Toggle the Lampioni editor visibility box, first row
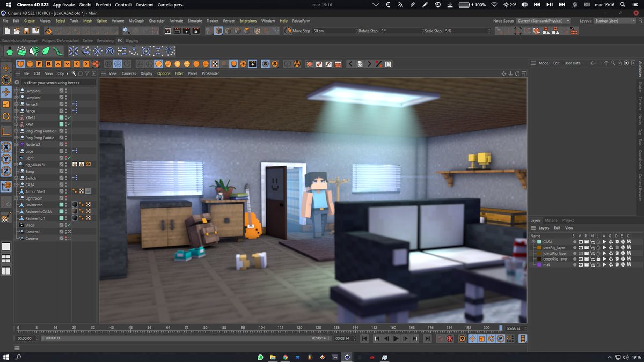Image resolution: width=644 pixels, height=362 pixels. tap(62, 91)
